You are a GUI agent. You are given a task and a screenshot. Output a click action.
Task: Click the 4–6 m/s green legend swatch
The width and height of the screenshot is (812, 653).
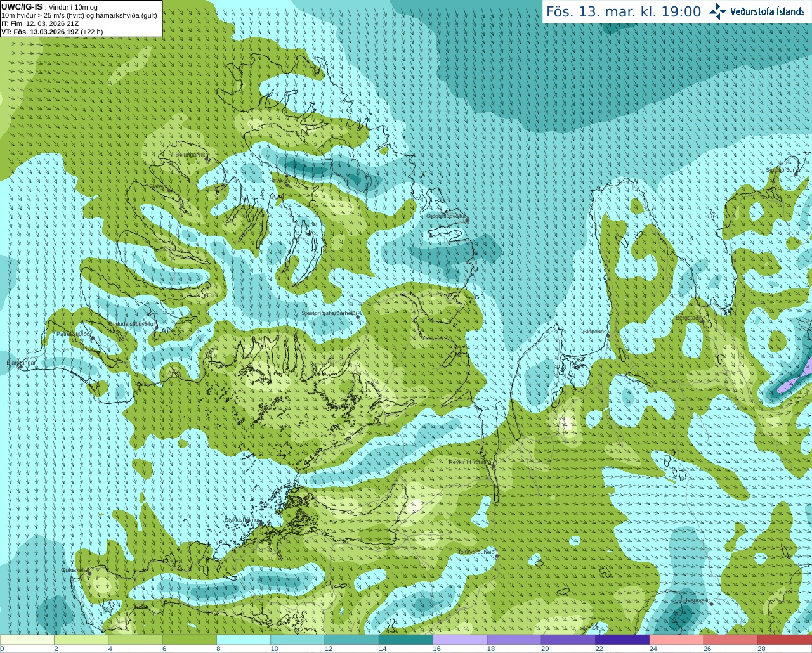coord(135,640)
